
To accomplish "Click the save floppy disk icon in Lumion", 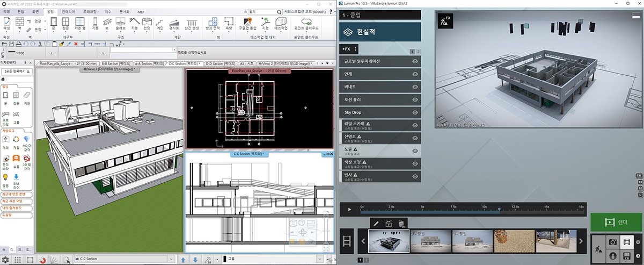I will tap(626, 257).
